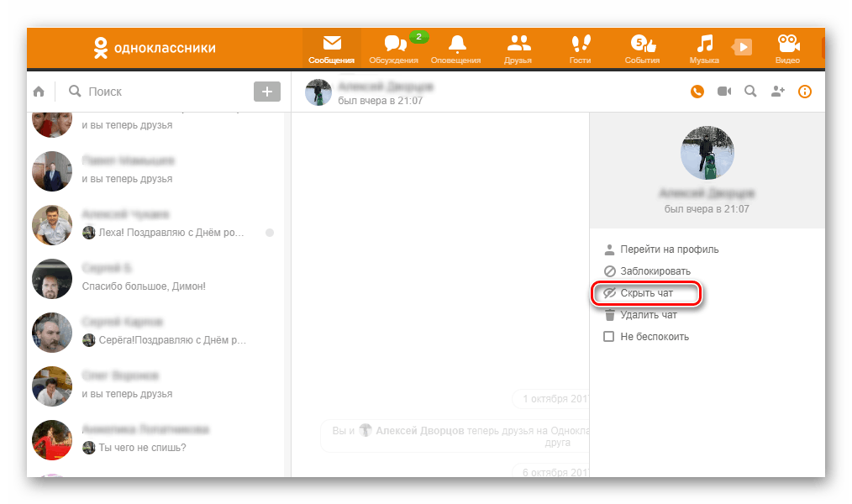This screenshot has width=852, height=504.
Task: Open chat 'Леха! Поздравляю с Днём ро...'
Action: 158,224
